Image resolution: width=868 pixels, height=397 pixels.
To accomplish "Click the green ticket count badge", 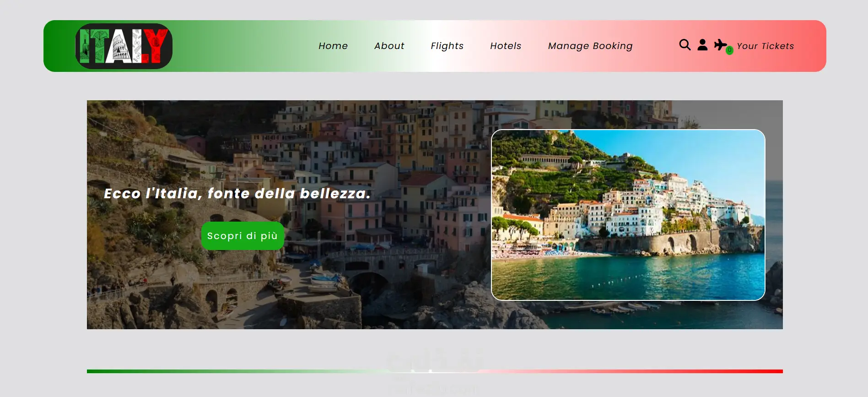I will click(x=729, y=50).
